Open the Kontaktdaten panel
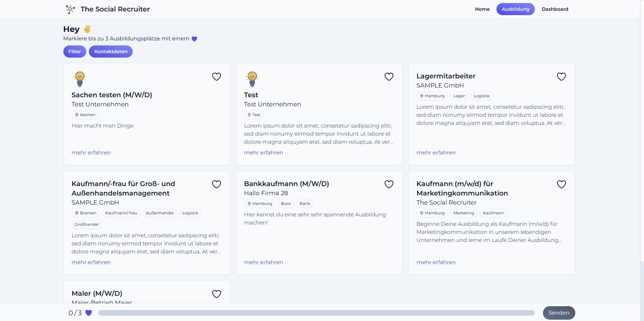This screenshot has width=644, height=321. [x=111, y=51]
